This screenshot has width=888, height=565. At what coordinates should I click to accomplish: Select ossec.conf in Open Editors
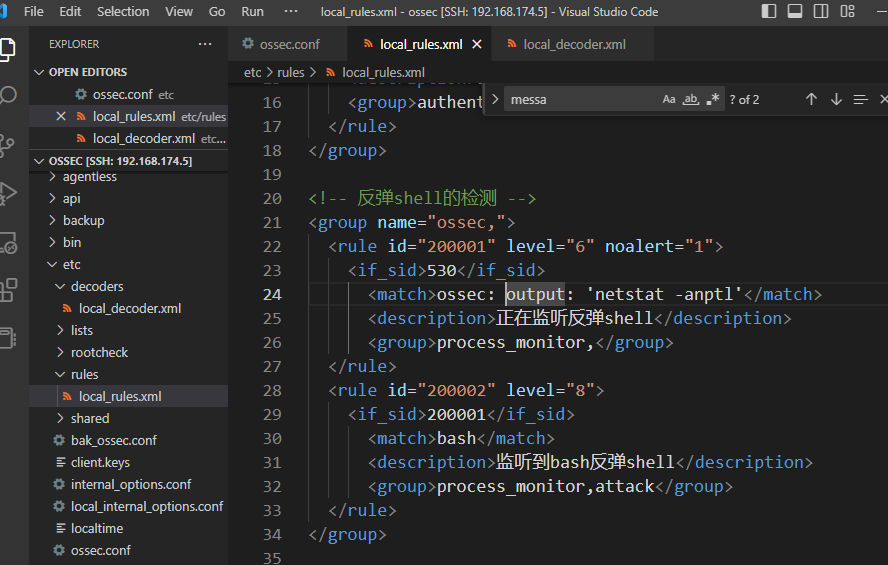point(128,94)
